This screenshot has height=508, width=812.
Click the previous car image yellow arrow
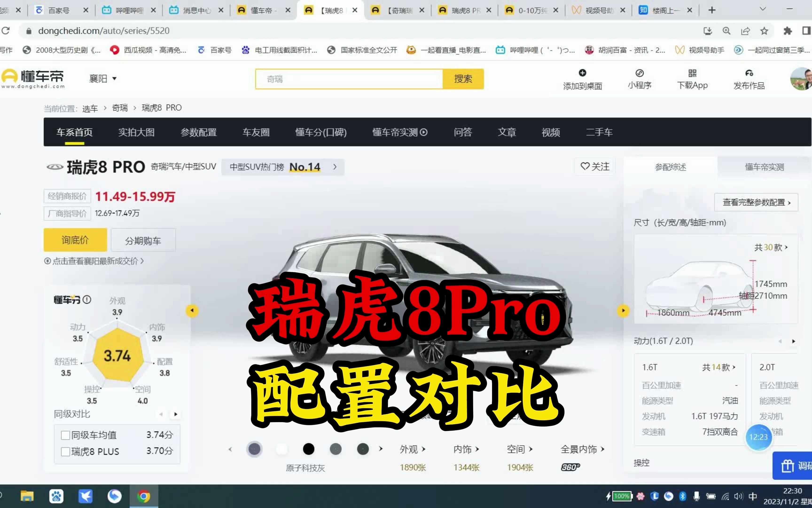pyautogui.click(x=192, y=310)
